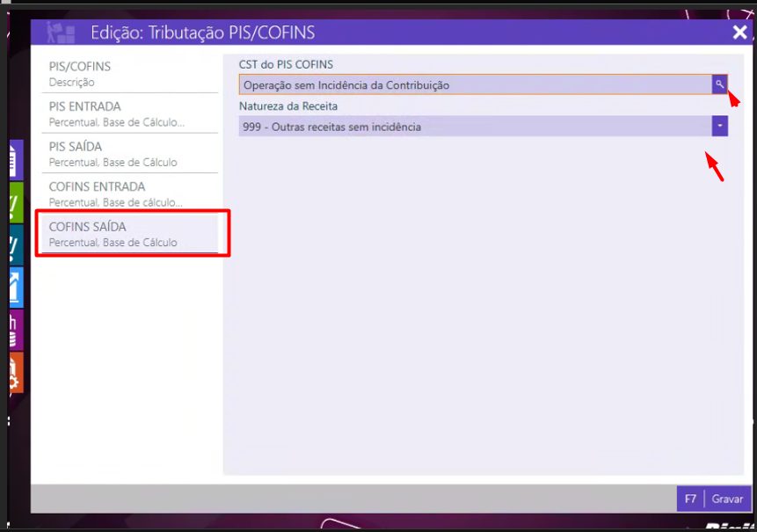Switch to the PIS SAÍDA section
This screenshot has width=757, height=532.
click(130, 154)
